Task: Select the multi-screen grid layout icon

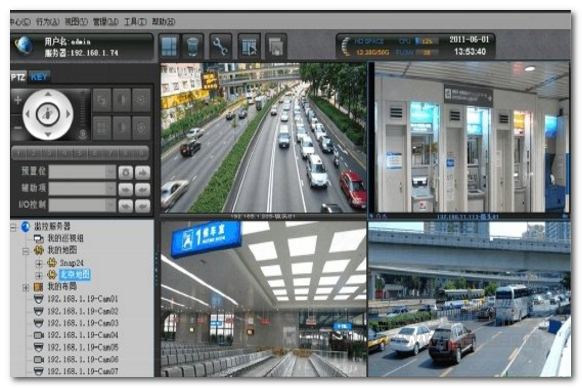Action: click(170, 46)
